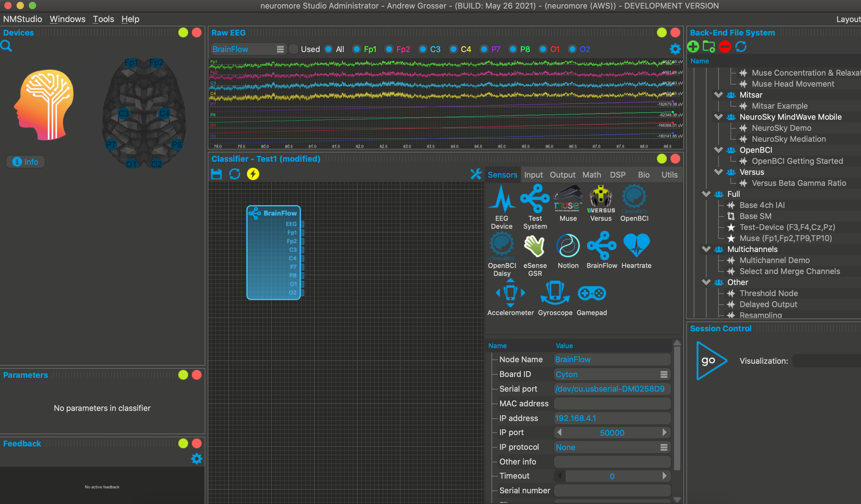
Task: Open the Tools menu
Action: pos(103,19)
